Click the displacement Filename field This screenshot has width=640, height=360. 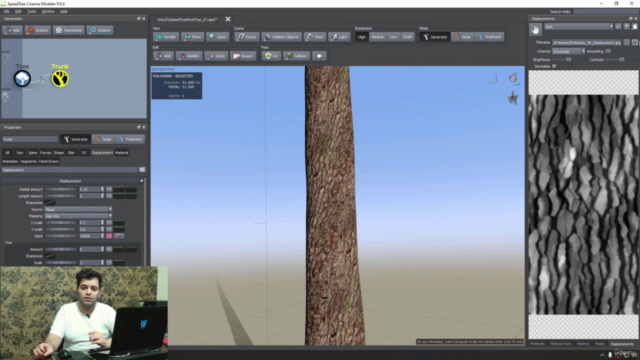coord(587,42)
